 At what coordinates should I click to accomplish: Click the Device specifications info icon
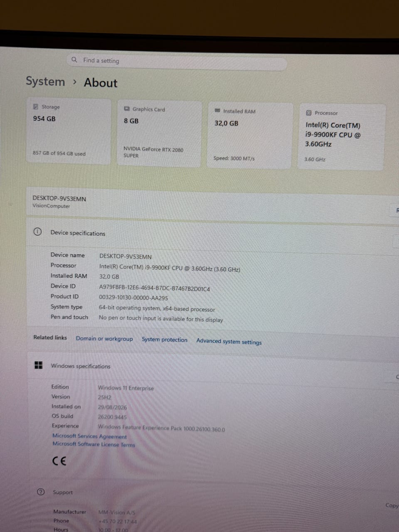(x=37, y=232)
